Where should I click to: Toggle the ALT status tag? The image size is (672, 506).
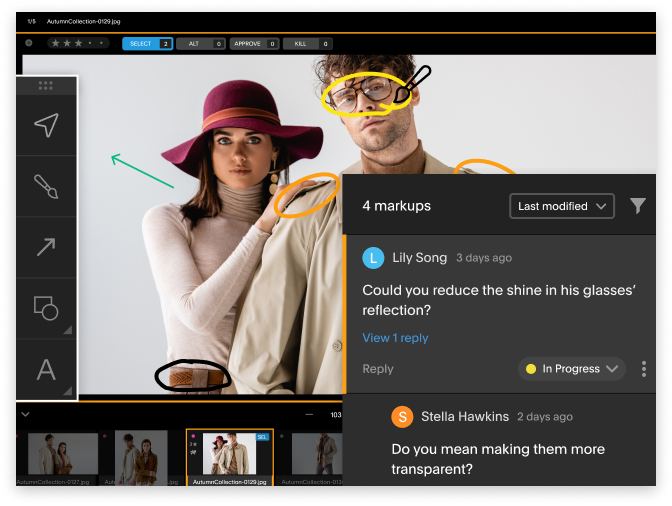201,44
